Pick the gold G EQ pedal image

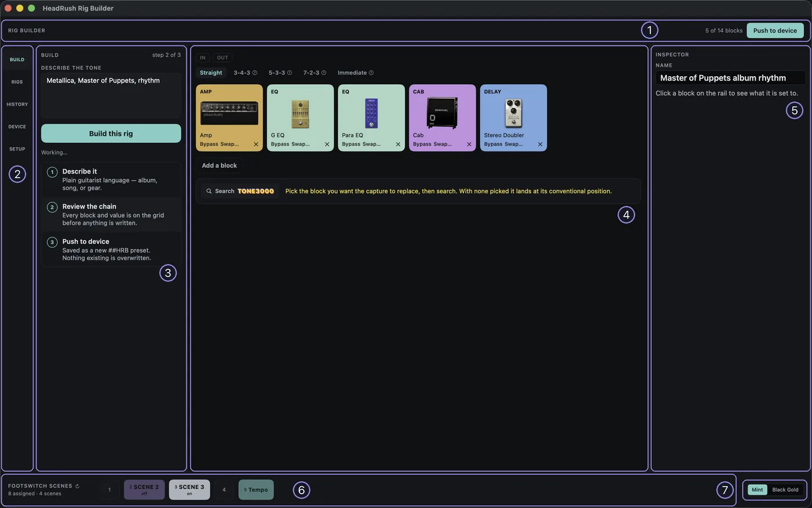(x=300, y=113)
